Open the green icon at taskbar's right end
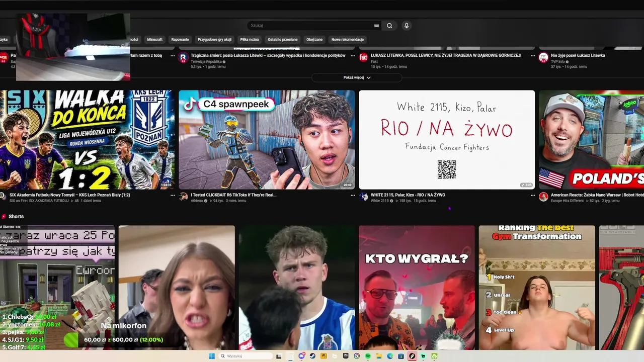Screen dimensions: 644x362 tap(434, 356)
